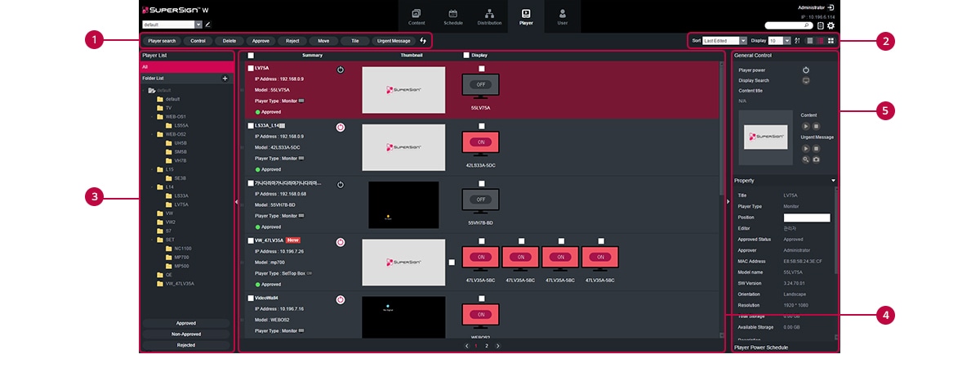This screenshot has width=980, height=368.
Task: Select the WEB-OS1 folder in tree
Action: [x=176, y=116]
